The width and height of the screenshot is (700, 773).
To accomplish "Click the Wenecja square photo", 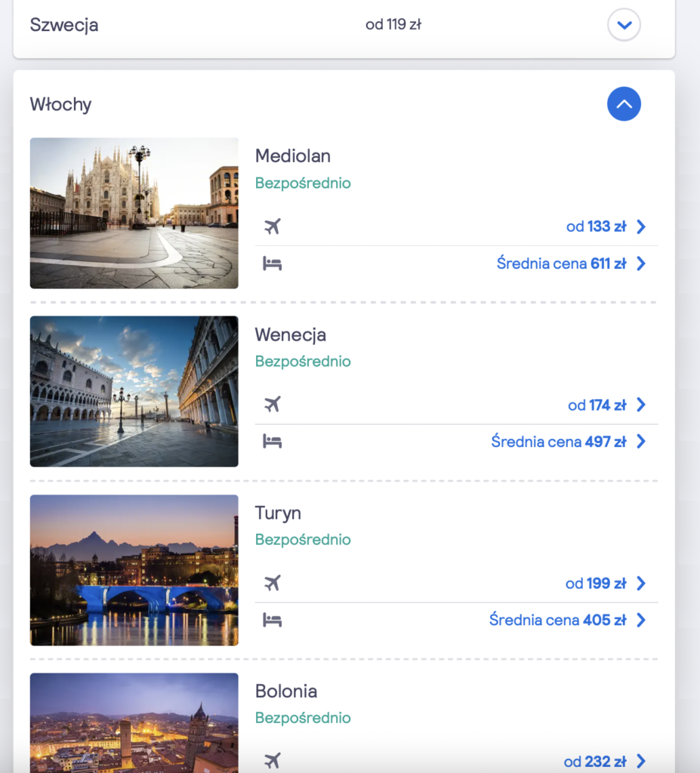I will coord(134,391).
